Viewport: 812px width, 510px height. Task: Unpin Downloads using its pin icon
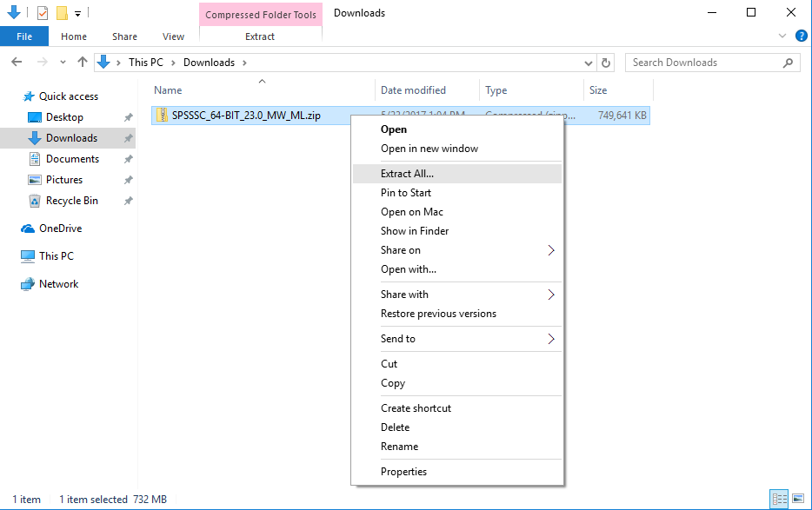(x=129, y=138)
